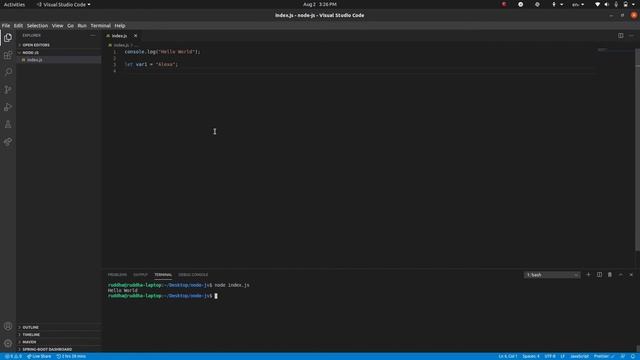Open the Source Control view

[x=8, y=90]
